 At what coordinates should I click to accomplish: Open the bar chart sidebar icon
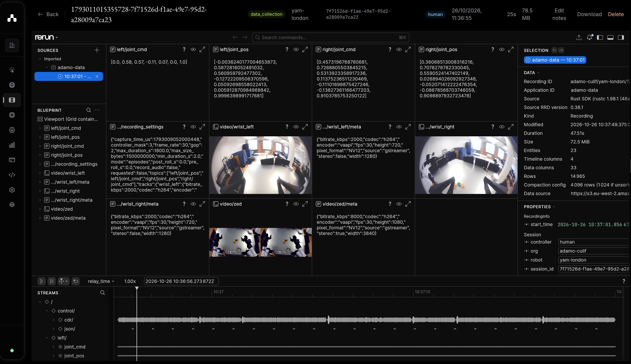click(x=12, y=145)
